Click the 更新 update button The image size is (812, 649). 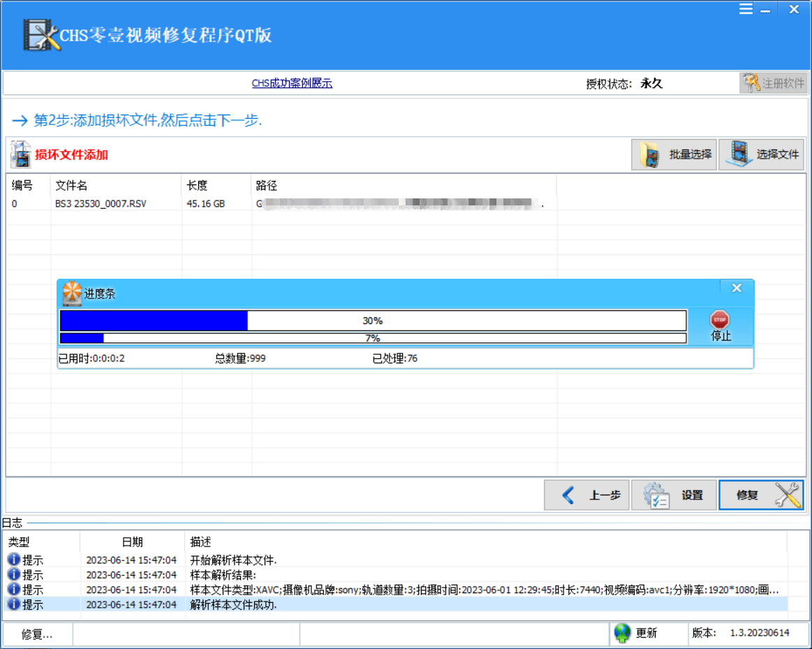(x=636, y=633)
